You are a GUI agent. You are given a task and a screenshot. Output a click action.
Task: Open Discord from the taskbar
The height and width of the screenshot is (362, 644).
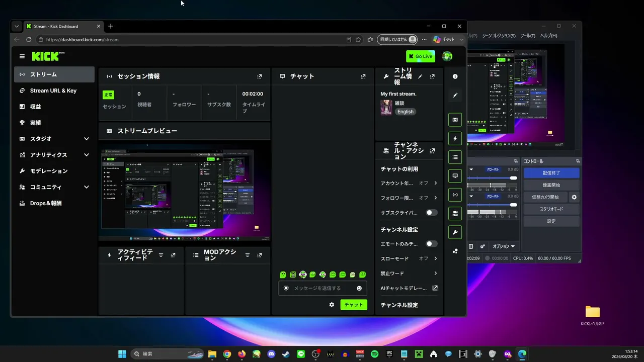point(271,354)
